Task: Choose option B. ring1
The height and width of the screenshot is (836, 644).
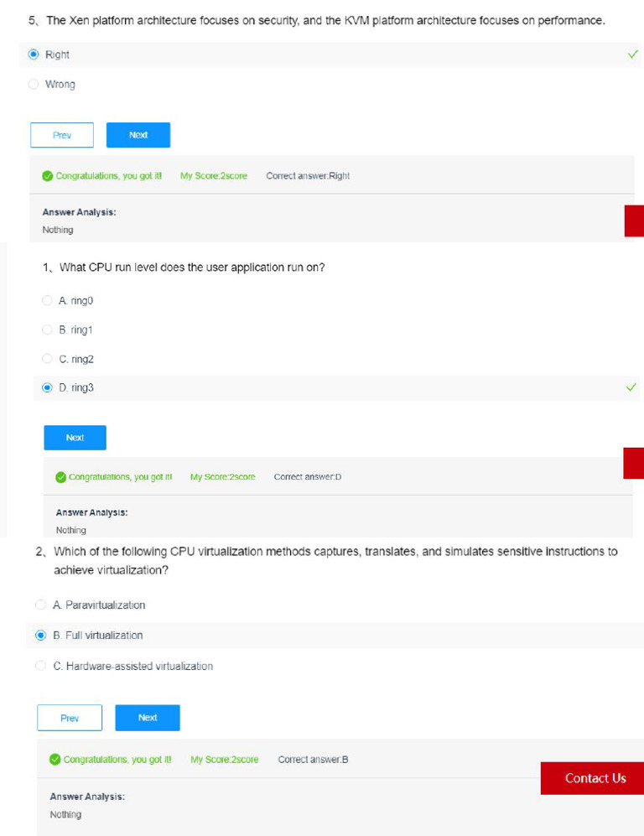Action: [47, 330]
